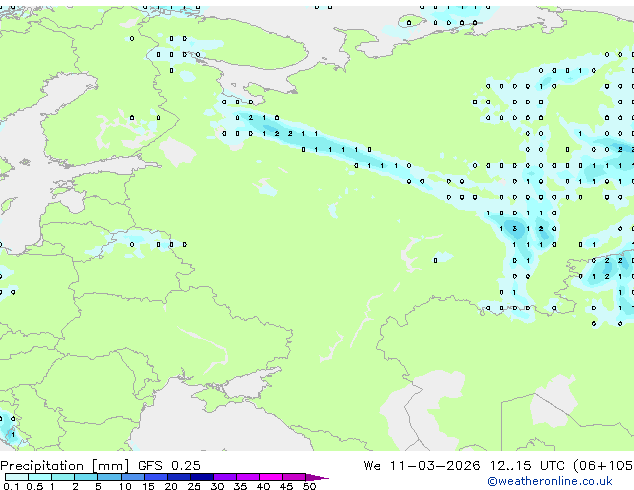This screenshot has height=490, width=634.
Task: Pick the 2–5 mm legend swatch
Action: click(x=86, y=477)
